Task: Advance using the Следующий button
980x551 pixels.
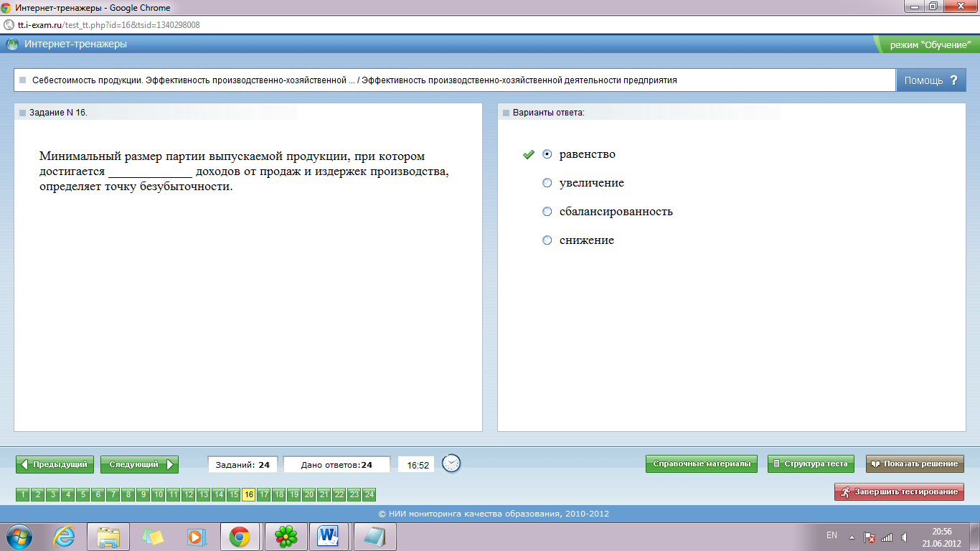Action: pyautogui.click(x=139, y=464)
